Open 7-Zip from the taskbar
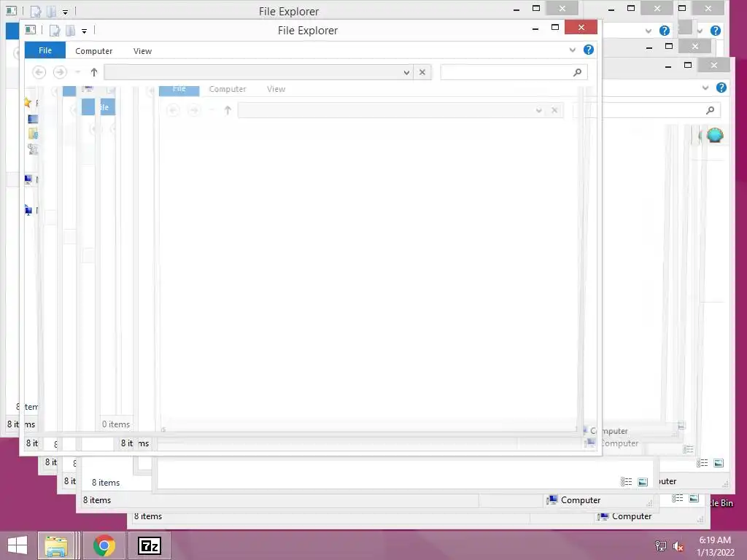The width and height of the screenshot is (747, 560). 149,545
